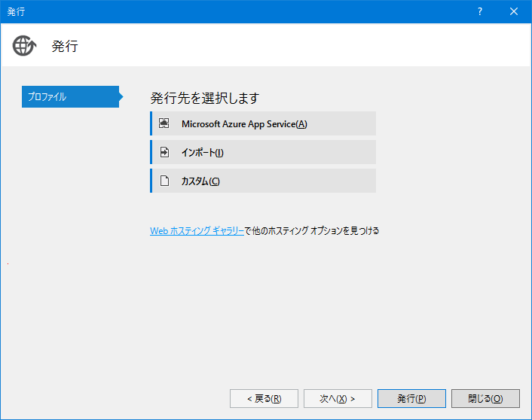The image size is (532, 420).
Task: Go back with the 戻る(R) button
Action: click(x=264, y=399)
